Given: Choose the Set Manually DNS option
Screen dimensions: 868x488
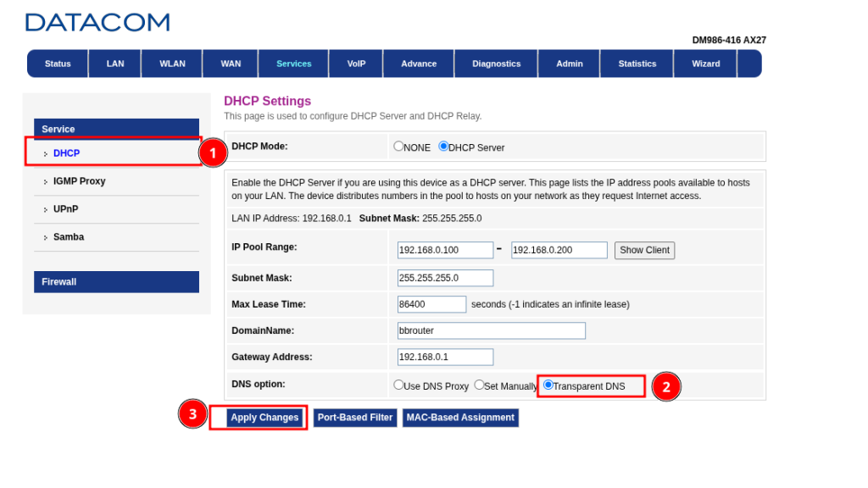Looking at the screenshot, I should 480,385.
